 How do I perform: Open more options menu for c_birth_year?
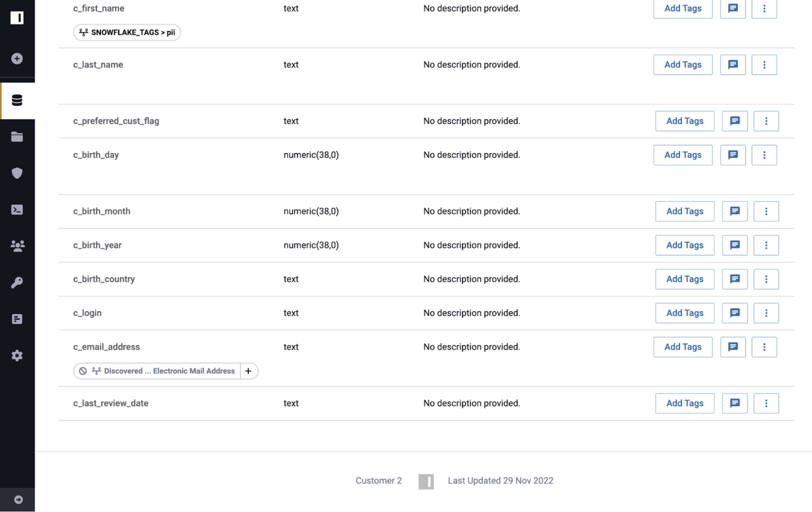766,245
